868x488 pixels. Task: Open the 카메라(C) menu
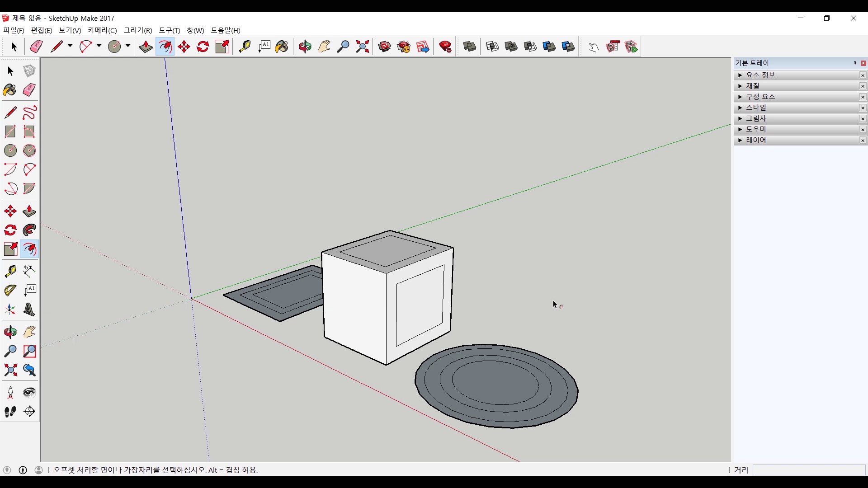(102, 30)
